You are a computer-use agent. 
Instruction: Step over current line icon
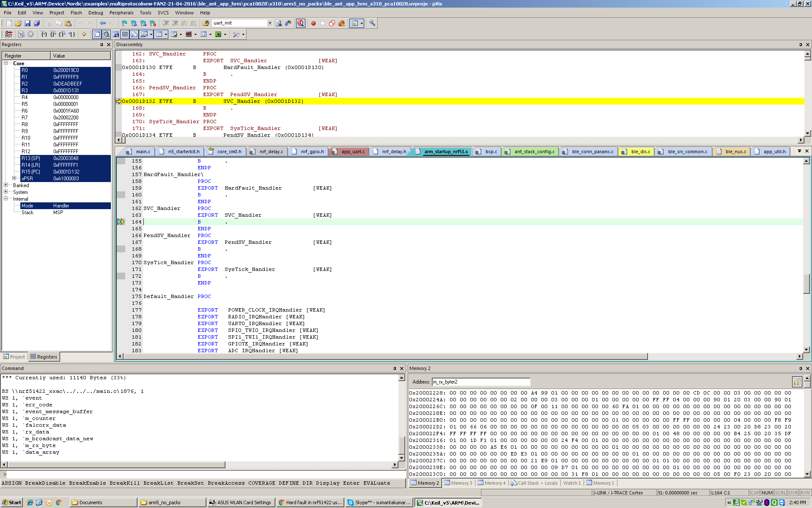point(53,34)
